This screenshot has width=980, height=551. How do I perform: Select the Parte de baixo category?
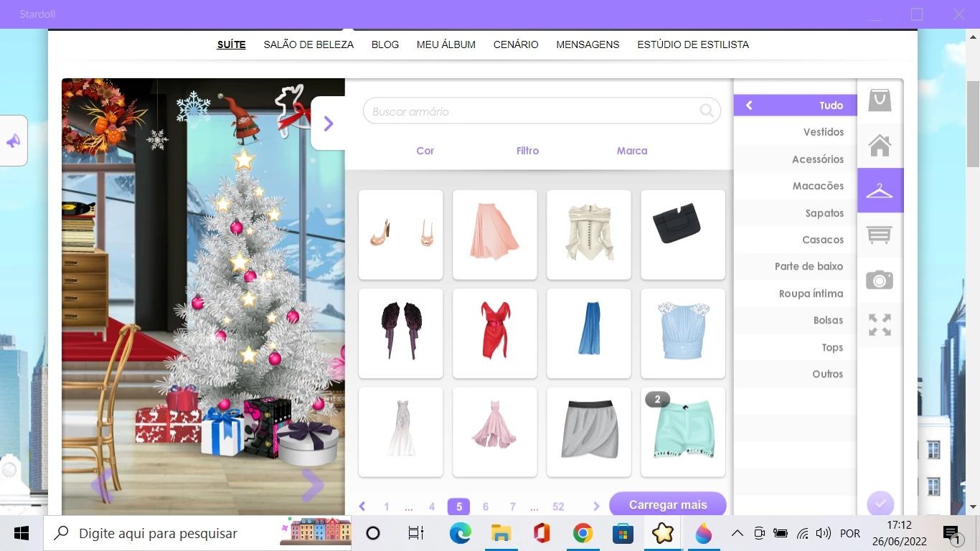(x=796, y=266)
